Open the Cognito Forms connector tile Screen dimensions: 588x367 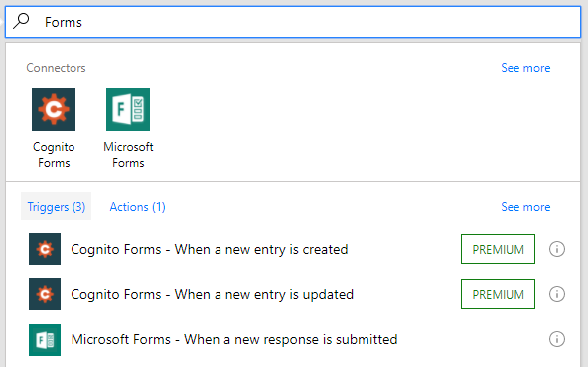pyautogui.click(x=54, y=109)
